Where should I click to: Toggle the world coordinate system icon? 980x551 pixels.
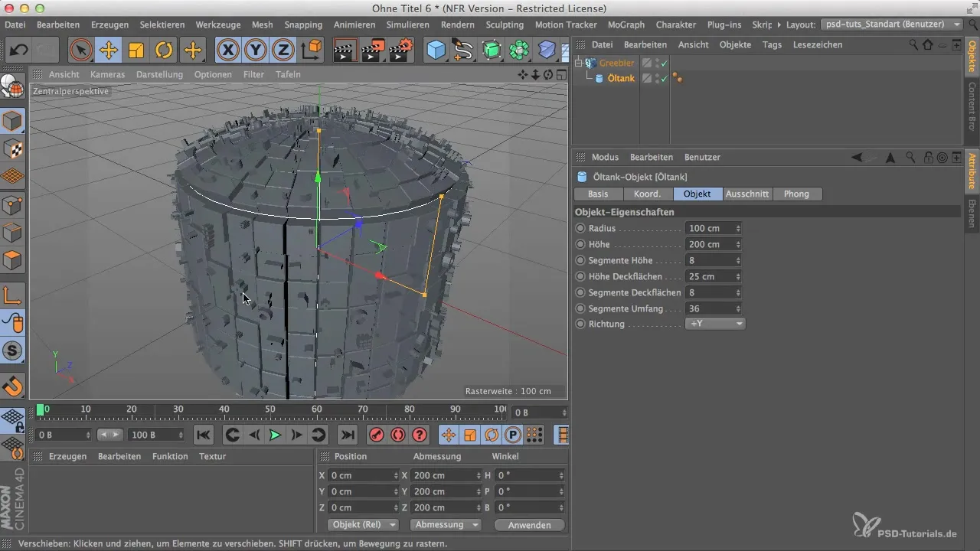(312, 51)
